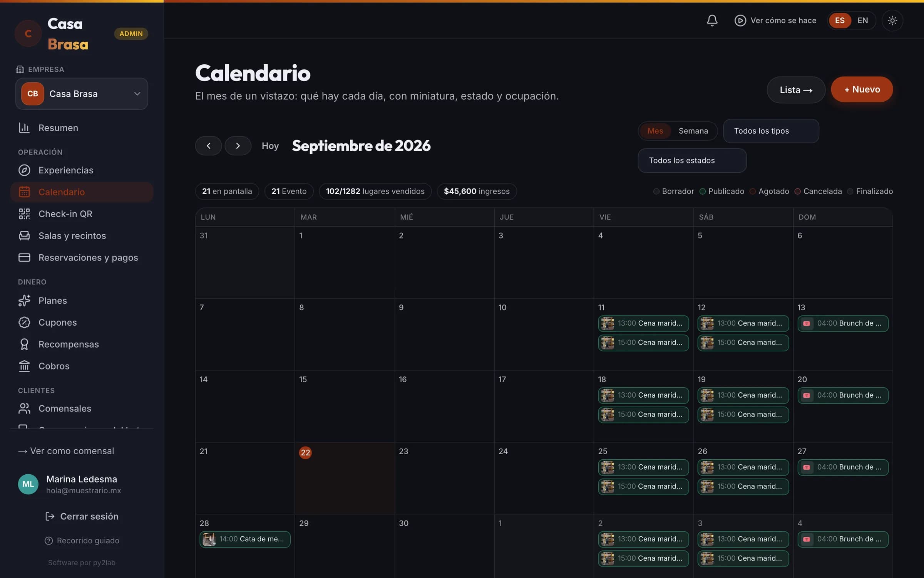This screenshot has height=578, width=924.
Task: Click the Recompensas ribbon icon
Action: click(24, 344)
